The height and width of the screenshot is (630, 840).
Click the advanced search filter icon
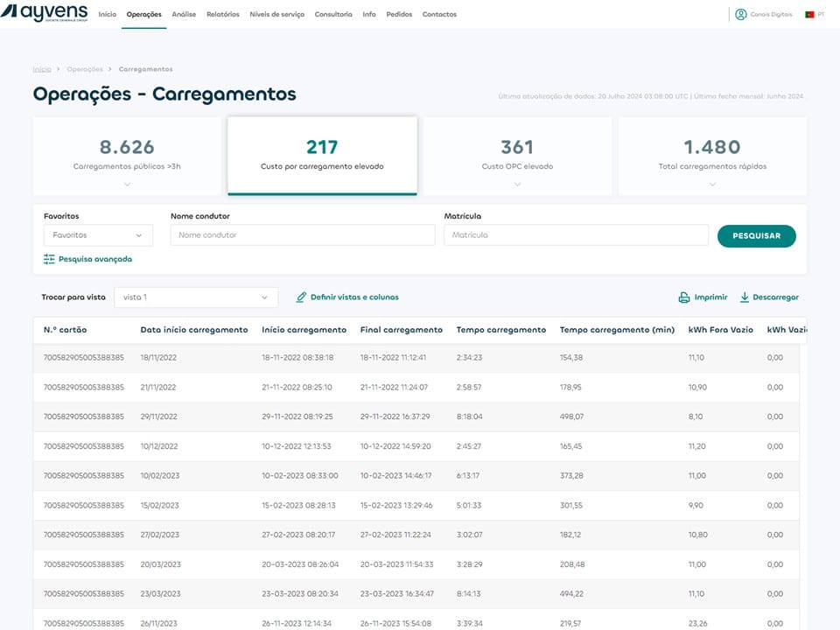(x=49, y=259)
